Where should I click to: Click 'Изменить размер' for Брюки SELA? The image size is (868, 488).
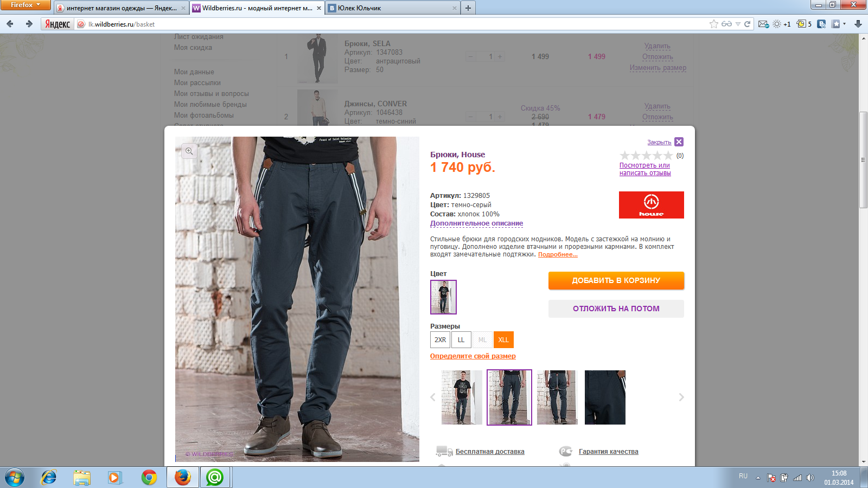pos(658,68)
